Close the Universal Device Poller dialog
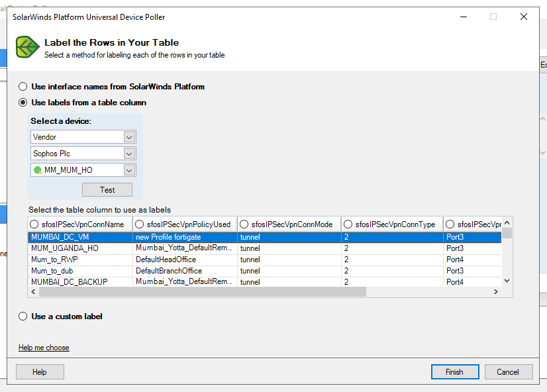The image size is (547, 392). click(x=524, y=17)
